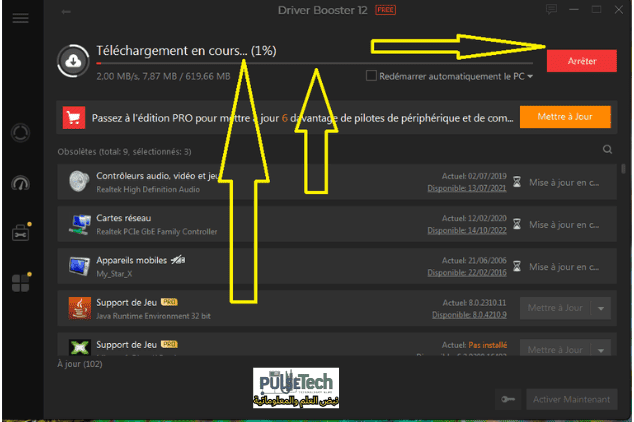
Task: Click the FREE edition badge
Action: tap(385, 10)
